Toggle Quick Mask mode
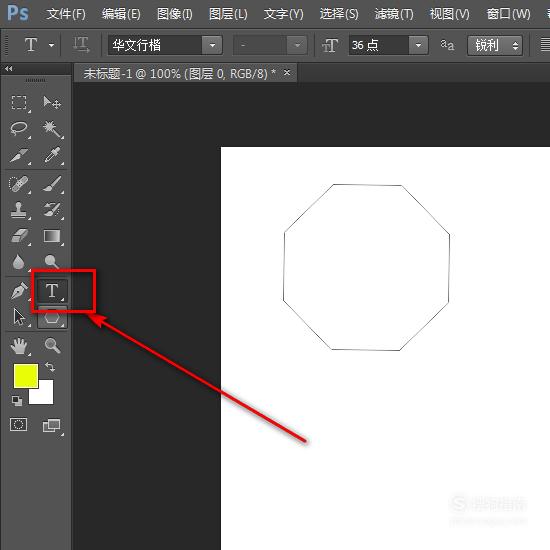Viewport: 550px width, 550px height. tap(19, 424)
